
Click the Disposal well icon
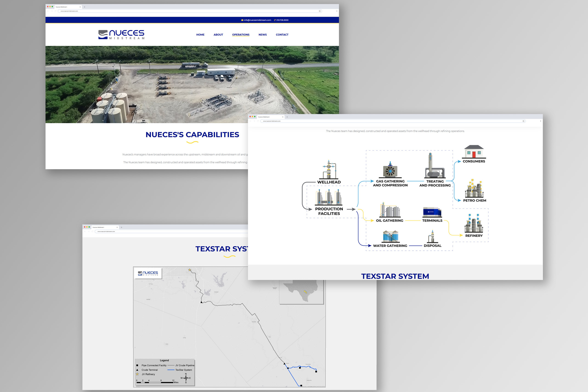point(432,236)
